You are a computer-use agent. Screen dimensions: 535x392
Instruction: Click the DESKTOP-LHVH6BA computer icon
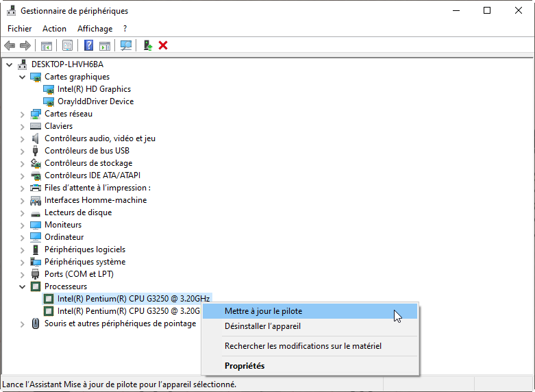point(23,64)
